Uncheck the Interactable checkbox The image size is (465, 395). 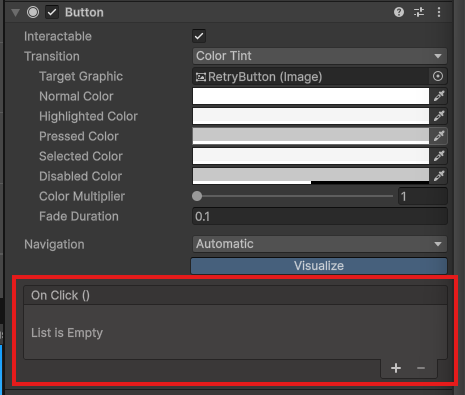click(x=199, y=36)
